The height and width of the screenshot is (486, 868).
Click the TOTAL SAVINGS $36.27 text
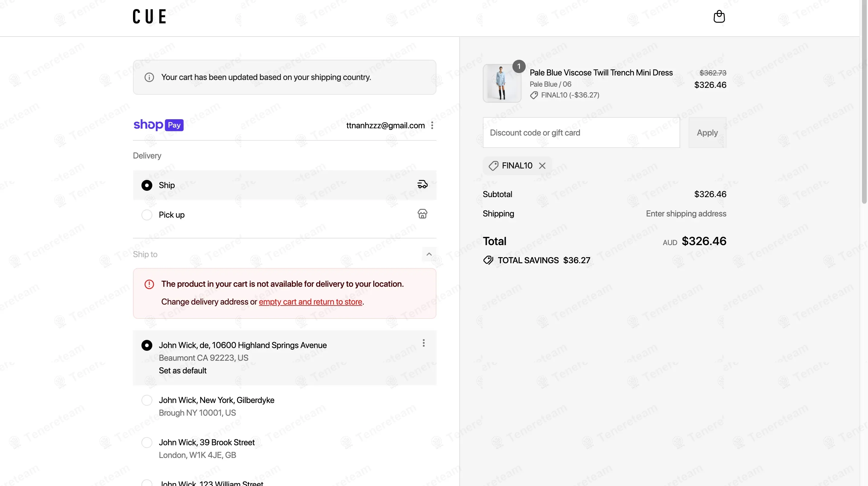[x=544, y=261]
